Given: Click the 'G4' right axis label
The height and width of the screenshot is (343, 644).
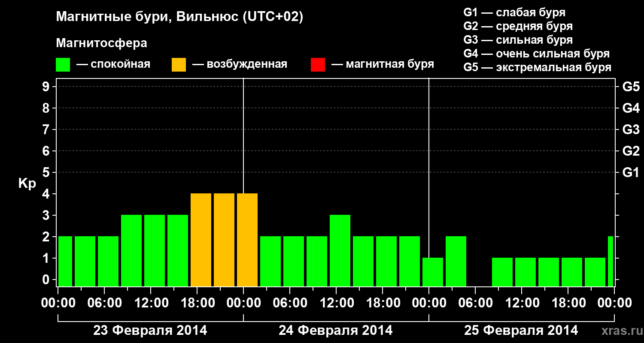Looking at the screenshot, I should (631, 108).
